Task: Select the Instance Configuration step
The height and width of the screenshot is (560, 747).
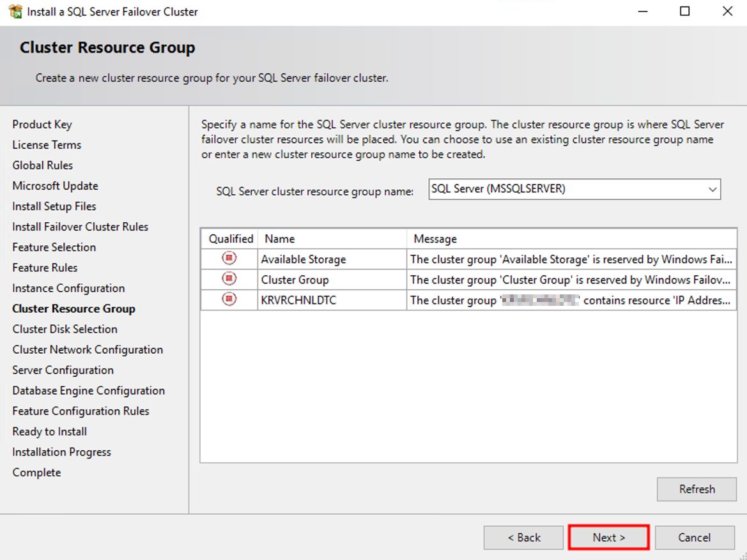Action: click(x=68, y=288)
